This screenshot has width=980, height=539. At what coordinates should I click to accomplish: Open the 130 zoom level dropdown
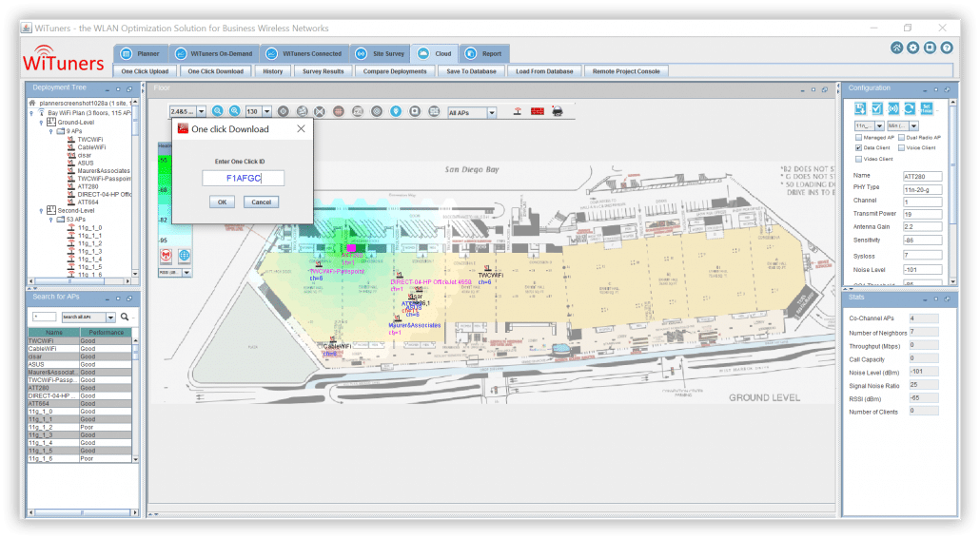(266, 111)
